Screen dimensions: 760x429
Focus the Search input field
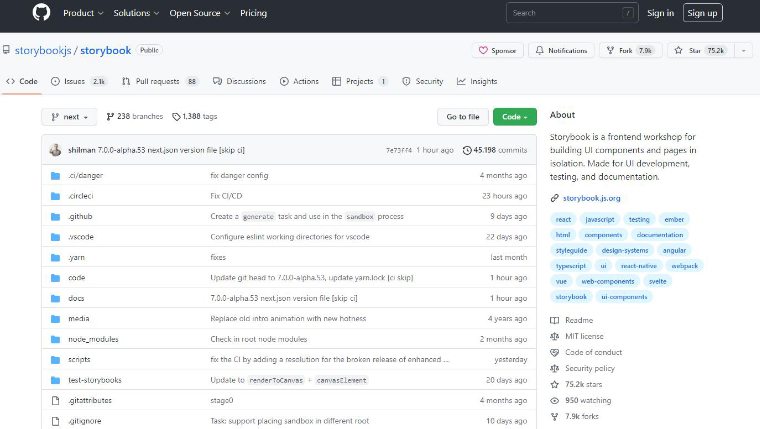coord(572,13)
